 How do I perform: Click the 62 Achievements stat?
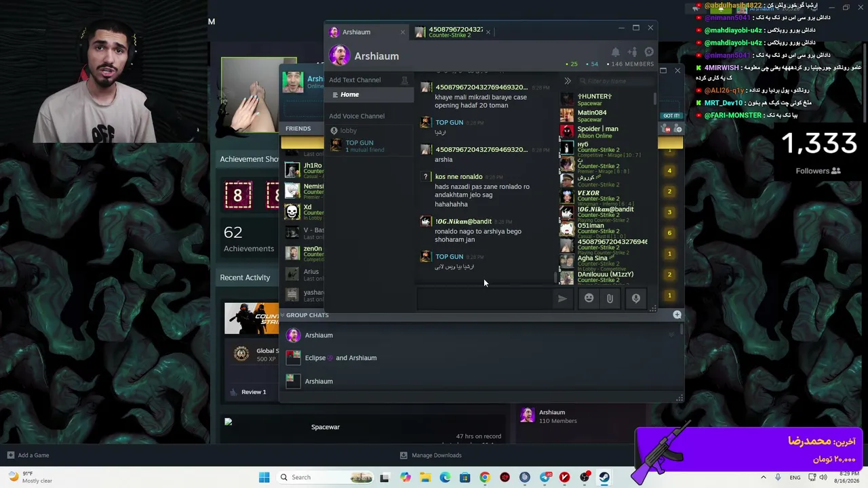pos(248,239)
